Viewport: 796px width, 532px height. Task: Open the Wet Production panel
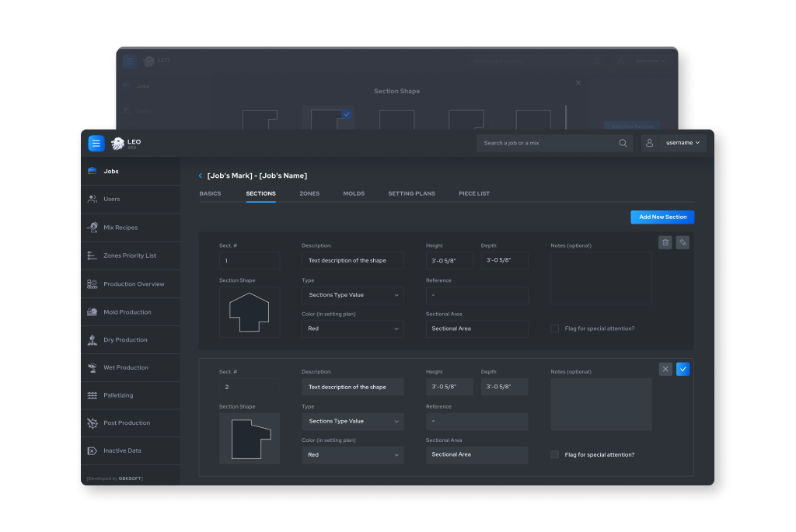124,367
